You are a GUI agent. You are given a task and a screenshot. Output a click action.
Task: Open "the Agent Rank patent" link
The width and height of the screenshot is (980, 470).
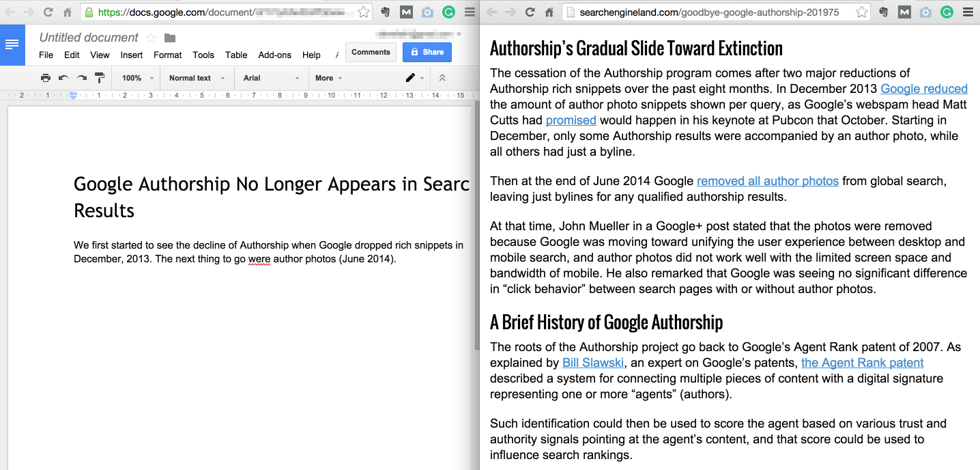863,363
